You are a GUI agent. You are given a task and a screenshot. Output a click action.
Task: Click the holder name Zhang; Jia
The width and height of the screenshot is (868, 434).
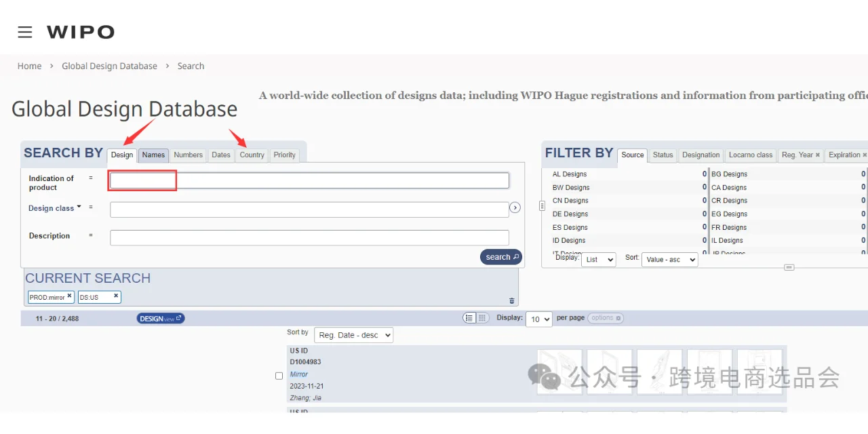(x=306, y=398)
